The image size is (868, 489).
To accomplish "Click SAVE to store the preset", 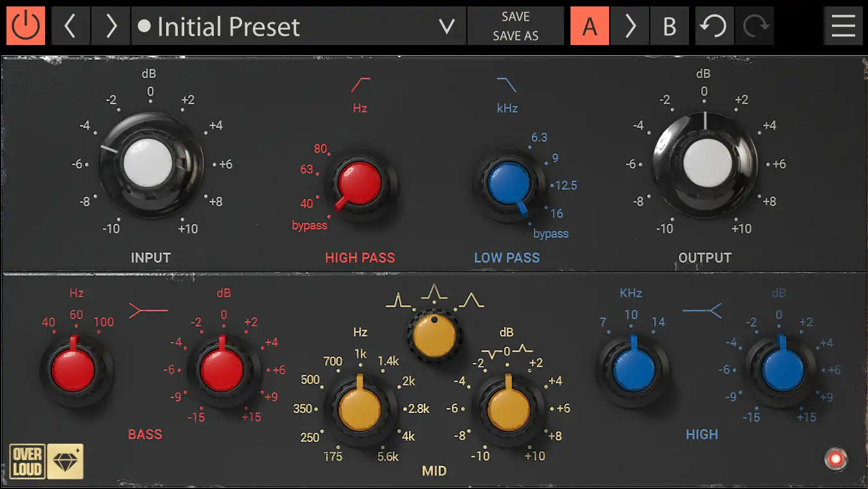I will [515, 17].
